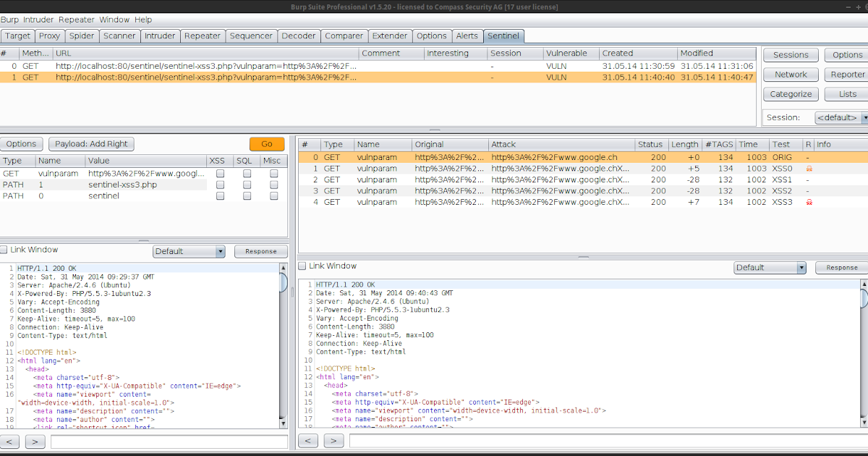Image resolution: width=868 pixels, height=456 pixels.
Task: Toggle the right pane Link Window checkbox
Action: click(303, 266)
